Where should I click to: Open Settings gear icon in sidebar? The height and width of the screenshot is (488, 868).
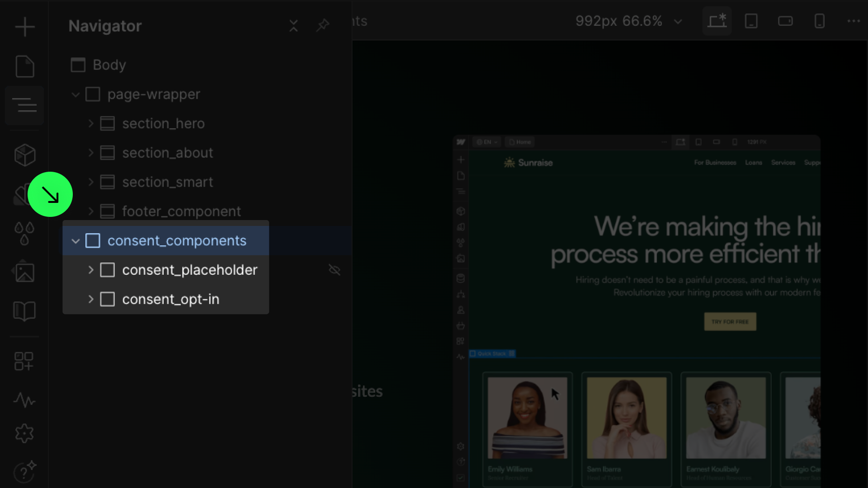24,433
